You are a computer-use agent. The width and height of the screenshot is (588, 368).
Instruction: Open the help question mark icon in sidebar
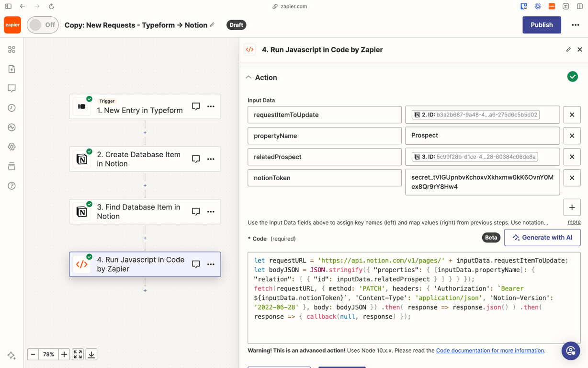tap(12, 186)
